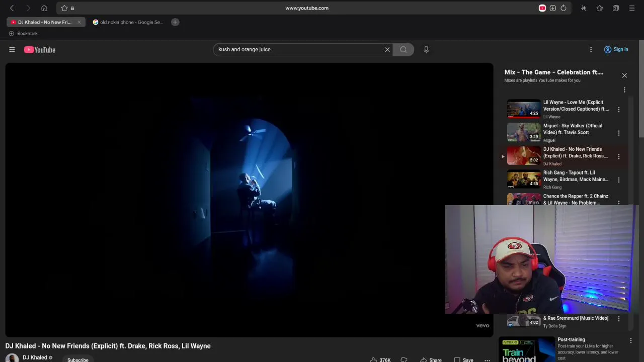644x362 pixels.
Task: Open YouTube settings three-dot menu
Action: (x=591, y=49)
